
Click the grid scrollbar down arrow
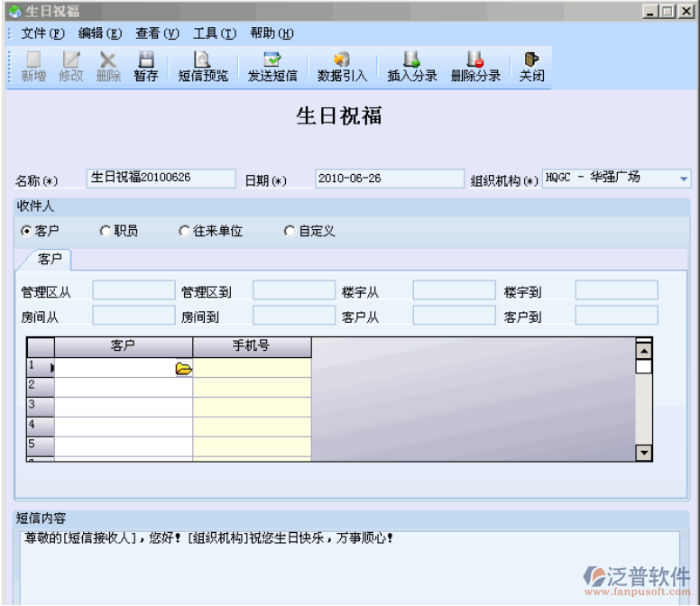(x=644, y=453)
